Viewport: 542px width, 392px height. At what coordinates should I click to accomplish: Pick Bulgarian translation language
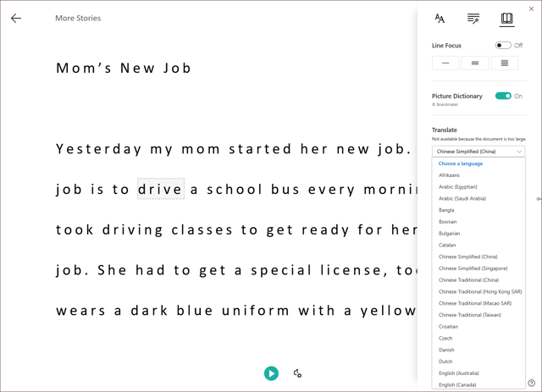[478, 234]
